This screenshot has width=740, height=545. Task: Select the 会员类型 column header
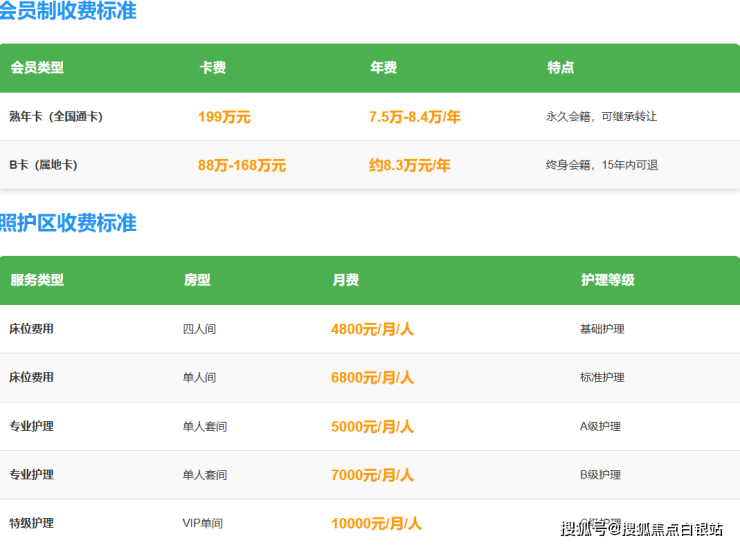37,68
